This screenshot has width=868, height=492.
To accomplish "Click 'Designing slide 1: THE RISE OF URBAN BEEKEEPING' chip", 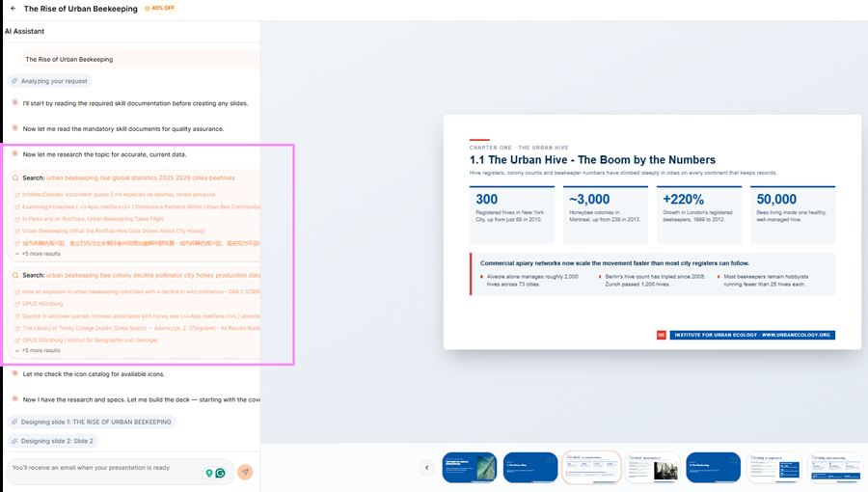I will point(92,422).
